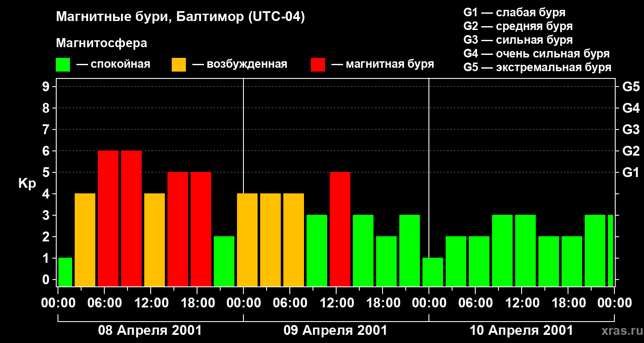Screen dimensions: 644x343
Task: Select the chart title 'Магнитные бури, Балтимор (UTC-04)'
Action: 180,18
